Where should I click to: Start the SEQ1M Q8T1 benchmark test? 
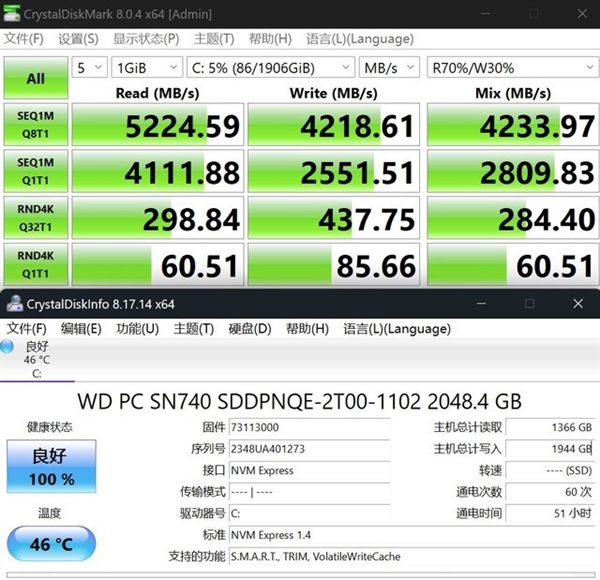[36, 124]
